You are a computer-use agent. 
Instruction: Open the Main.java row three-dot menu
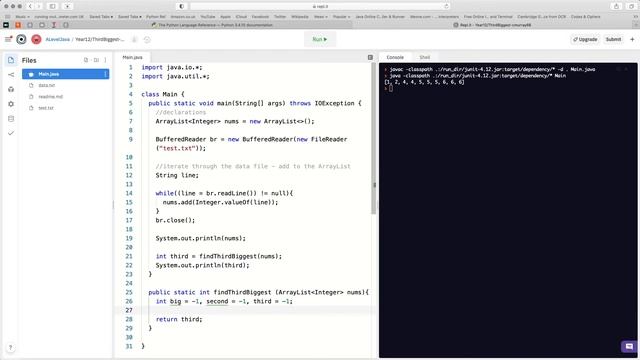[x=106, y=74]
